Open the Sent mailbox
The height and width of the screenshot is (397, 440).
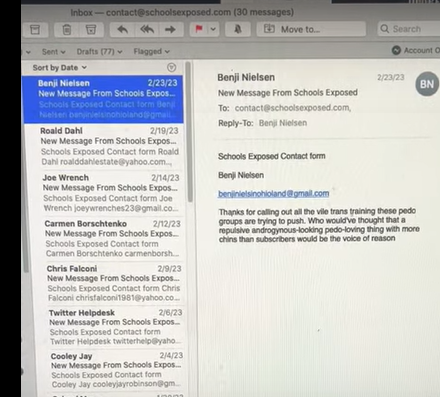tap(50, 52)
